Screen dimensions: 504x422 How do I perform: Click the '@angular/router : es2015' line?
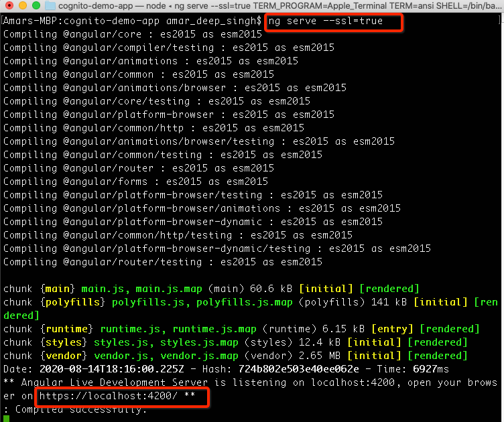point(139,168)
